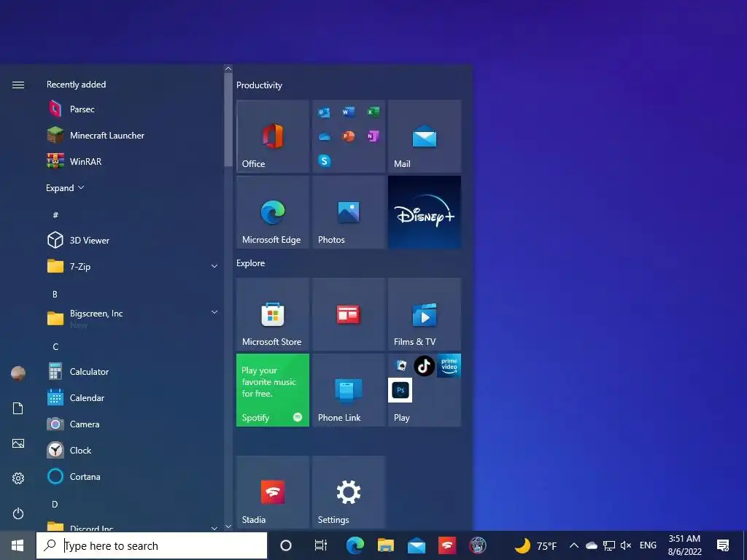
Task: Open Excel in the Office apps tile
Action: [x=373, y=112]
